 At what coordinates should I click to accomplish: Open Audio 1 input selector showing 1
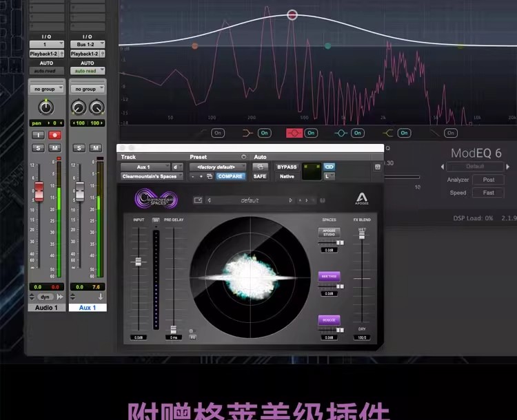pos(46,44)
